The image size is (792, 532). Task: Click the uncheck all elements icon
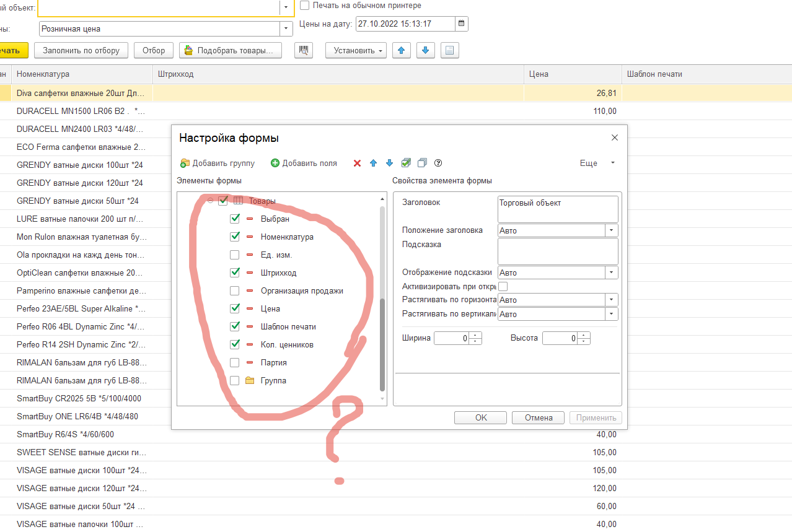click(x=422, y=163)
